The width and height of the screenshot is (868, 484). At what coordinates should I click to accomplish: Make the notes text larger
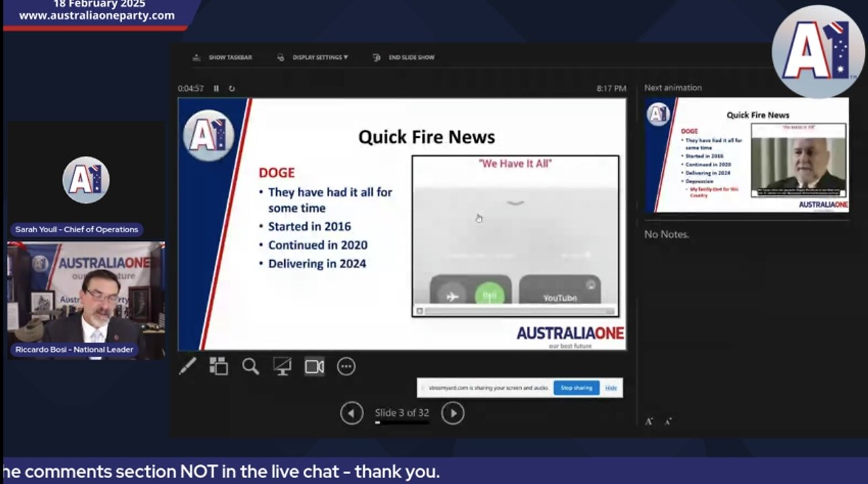pyautogui.click(x=649, y=422)
